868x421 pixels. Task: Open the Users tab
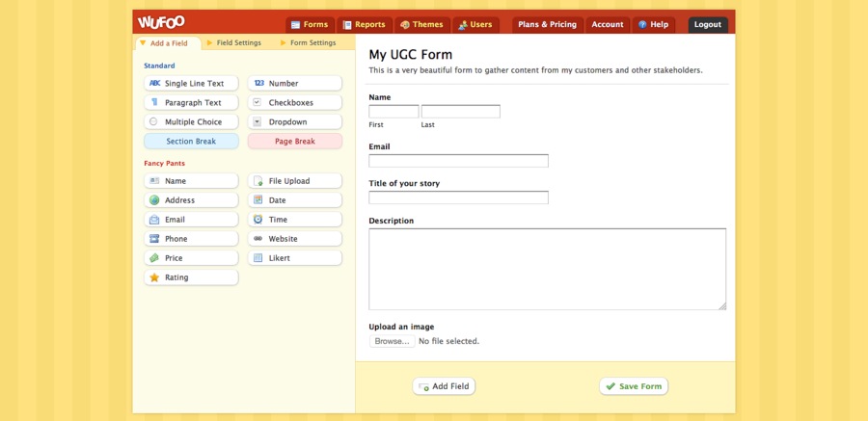click(475, 25)
